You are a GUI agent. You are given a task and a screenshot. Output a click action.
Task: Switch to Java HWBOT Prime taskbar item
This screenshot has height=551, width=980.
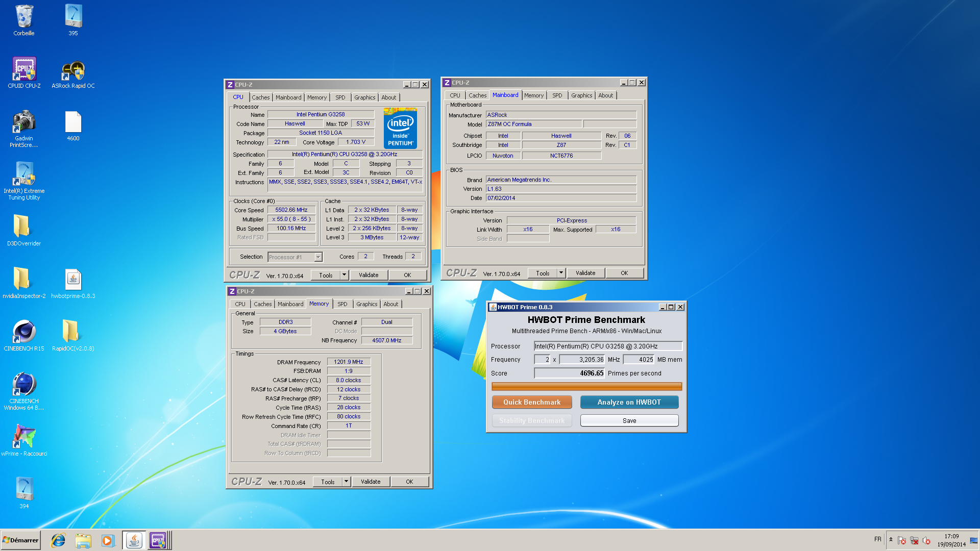click(134, 540)
